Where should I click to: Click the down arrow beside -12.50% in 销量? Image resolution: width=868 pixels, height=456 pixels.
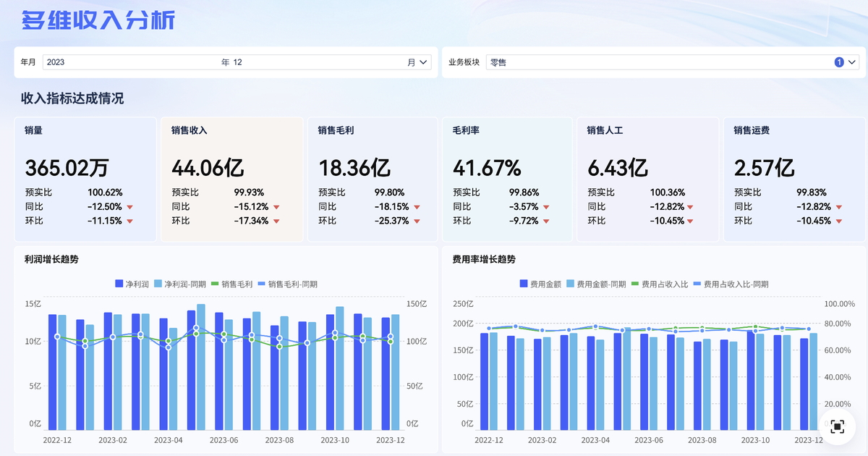coord(129,207)
